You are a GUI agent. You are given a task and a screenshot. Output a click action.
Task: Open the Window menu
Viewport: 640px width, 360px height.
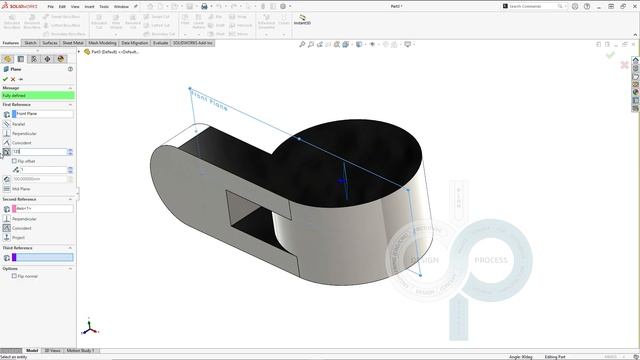[121, 7]
